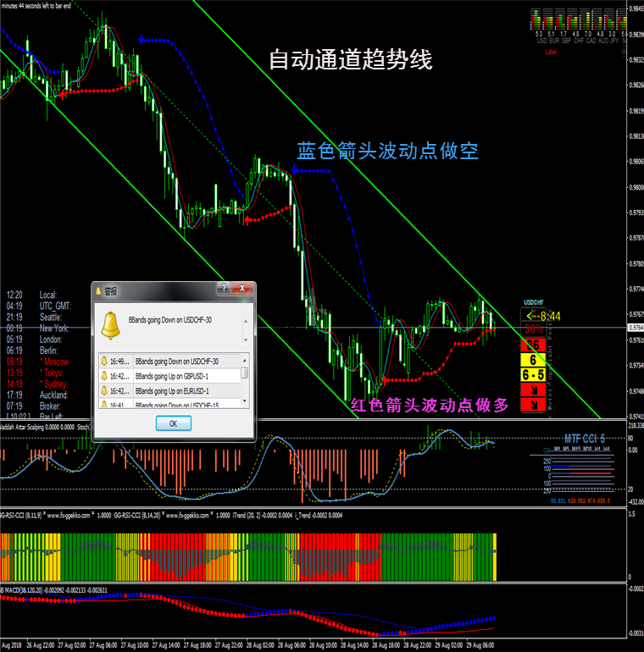Click down arrow of the alert message scrollbar
This screenshot has width=644, height=652.
[246, 340]
